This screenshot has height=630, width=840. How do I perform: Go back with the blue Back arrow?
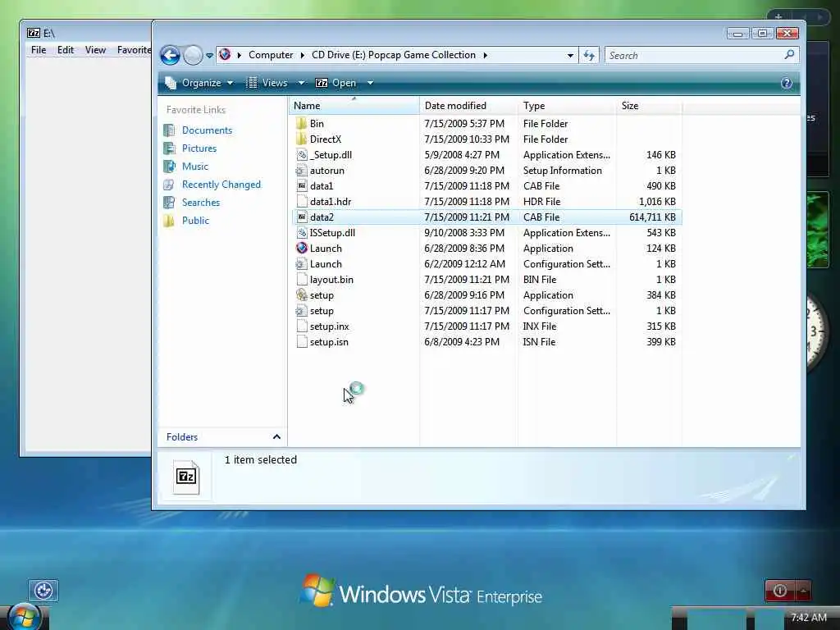(170, 55)
